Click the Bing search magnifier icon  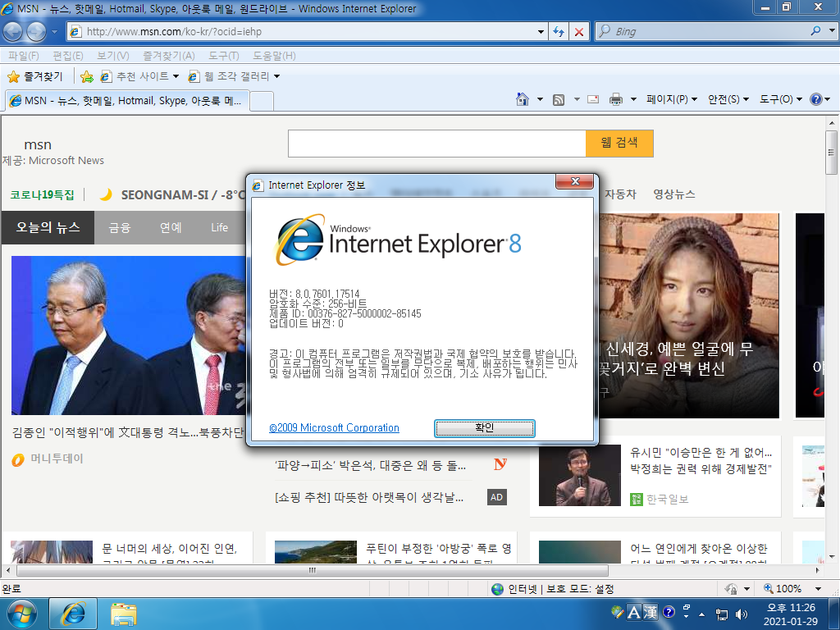click(x=816, y=31)
